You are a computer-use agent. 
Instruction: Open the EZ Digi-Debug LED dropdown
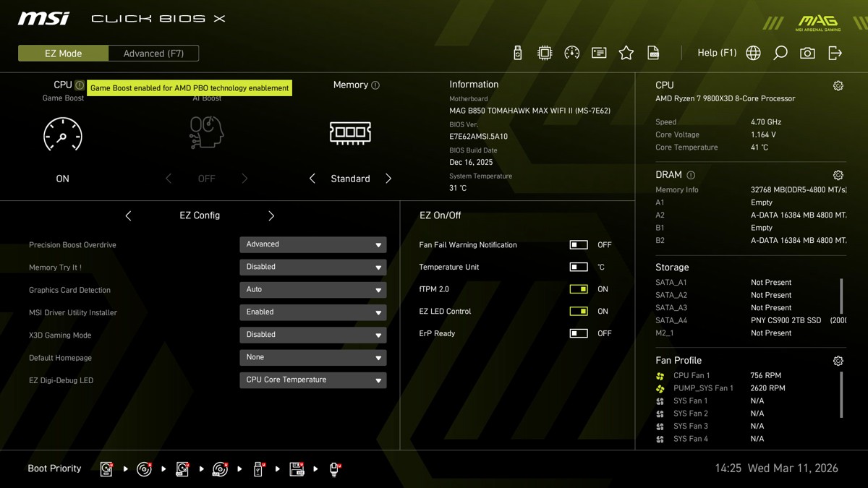[x=312, y=380]
